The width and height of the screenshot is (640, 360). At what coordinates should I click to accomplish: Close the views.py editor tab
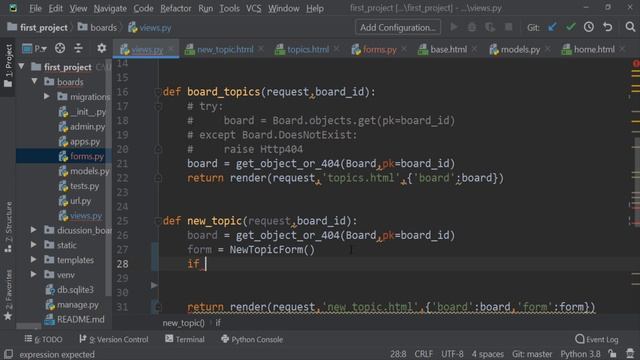point(171,49)
